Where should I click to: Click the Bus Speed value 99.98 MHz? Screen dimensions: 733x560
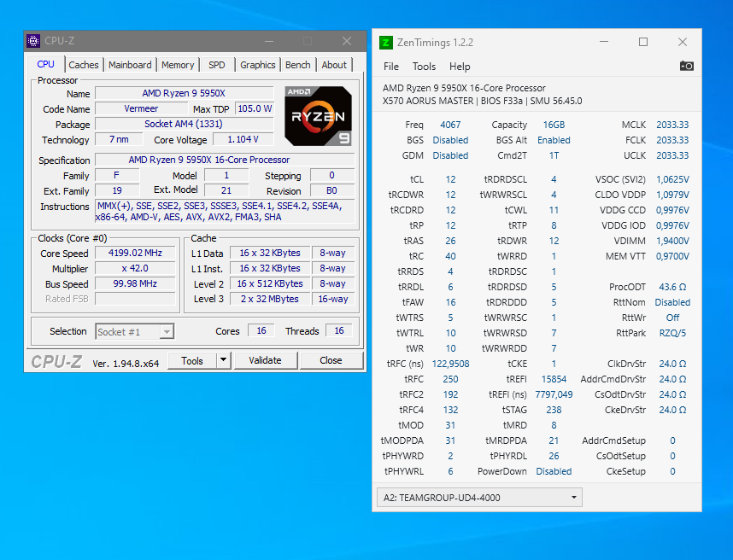click(x=135, y=283)
